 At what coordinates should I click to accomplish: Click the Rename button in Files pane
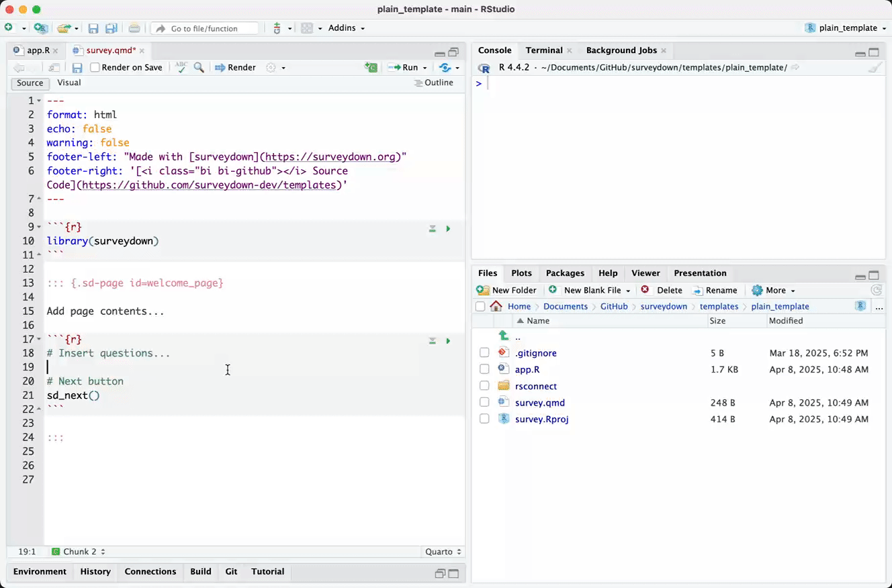(715, 291)
